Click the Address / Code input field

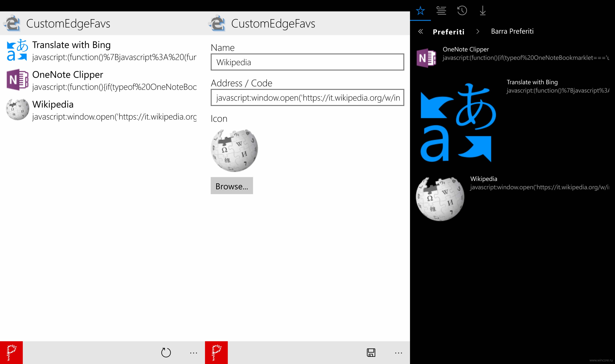tap(307, 98)
